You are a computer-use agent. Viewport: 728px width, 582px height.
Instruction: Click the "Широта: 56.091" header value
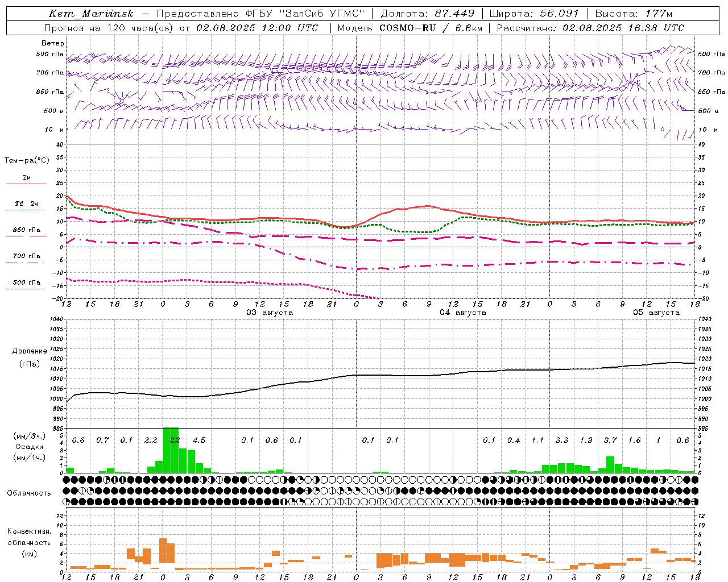point(534,14)
